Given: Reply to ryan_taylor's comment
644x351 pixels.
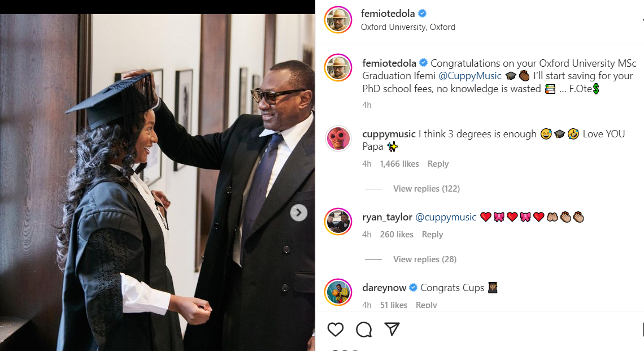Looking at the screenshot, I should tap(432, 235).
